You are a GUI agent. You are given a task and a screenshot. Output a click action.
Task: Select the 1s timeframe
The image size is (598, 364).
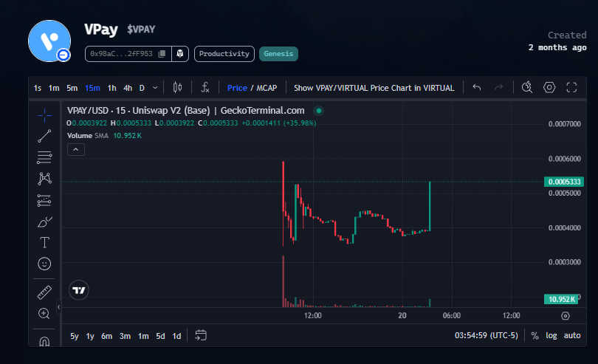[x=38, y=88]
